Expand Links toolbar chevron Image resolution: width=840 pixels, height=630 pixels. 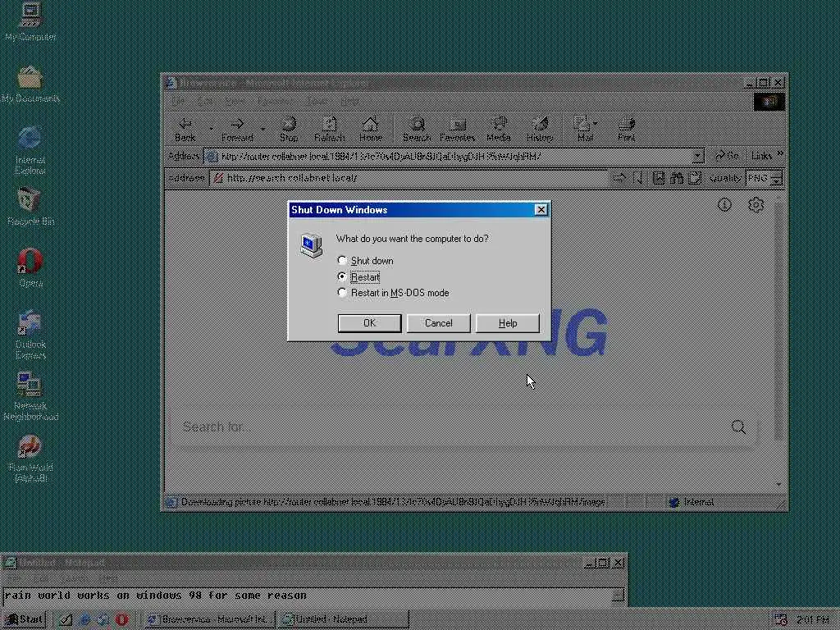(780, 153)
